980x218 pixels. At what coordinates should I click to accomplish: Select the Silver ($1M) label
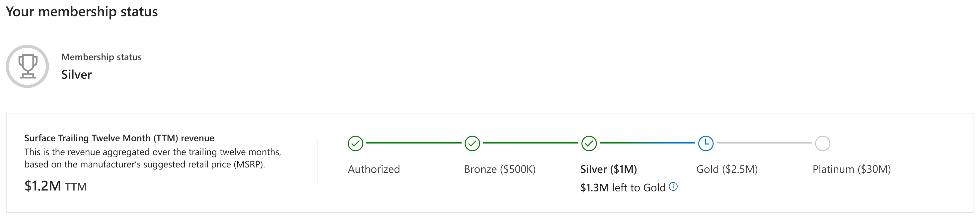608,169
